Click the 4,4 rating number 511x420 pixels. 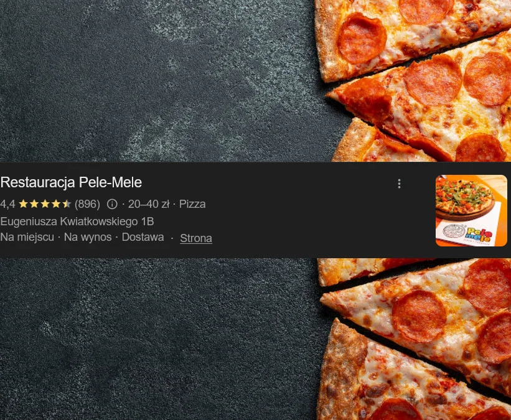(7, 204)
